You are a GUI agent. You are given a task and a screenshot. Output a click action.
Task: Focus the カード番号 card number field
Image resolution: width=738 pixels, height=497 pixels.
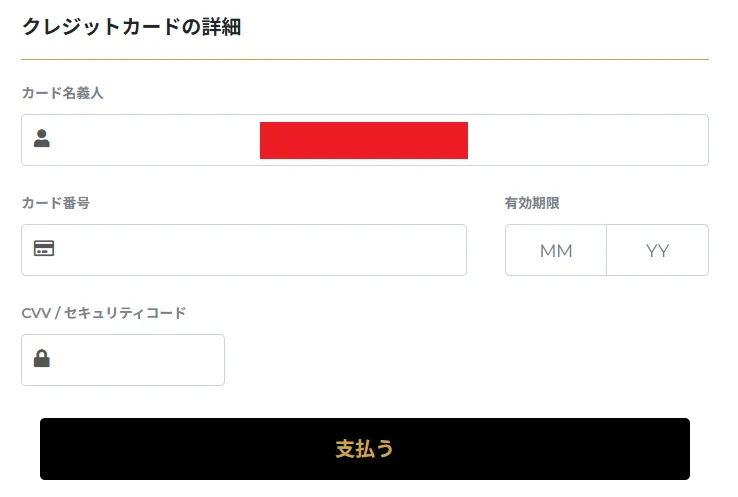(260, 250)
